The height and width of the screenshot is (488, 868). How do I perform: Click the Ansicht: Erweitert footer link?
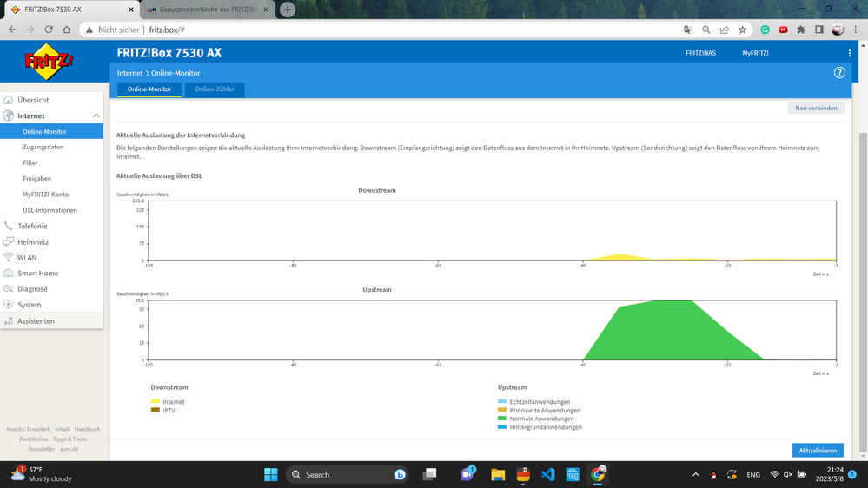[28, 429]
